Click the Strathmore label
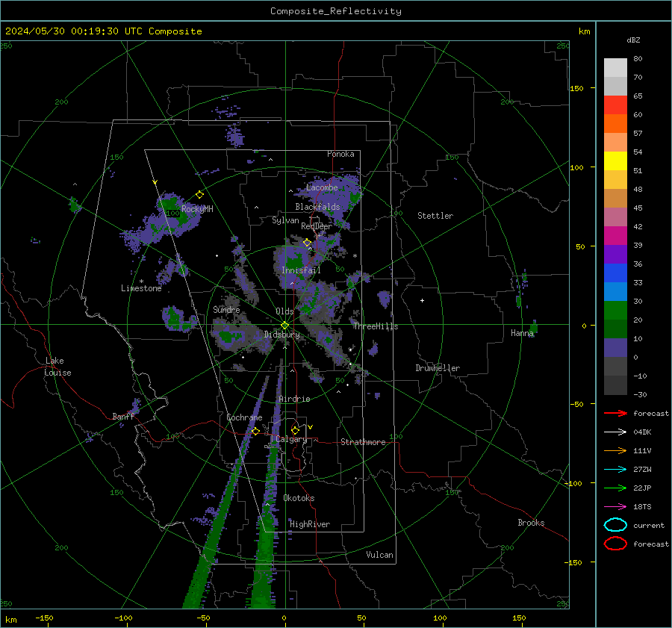This screenshot has width=672, height=628. (363, 442)
